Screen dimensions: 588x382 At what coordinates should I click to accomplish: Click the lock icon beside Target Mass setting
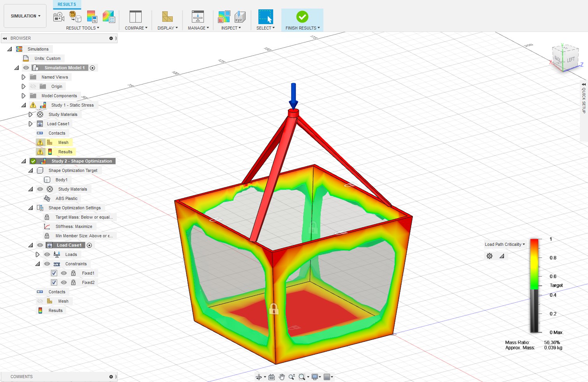[x=47, y=217]
